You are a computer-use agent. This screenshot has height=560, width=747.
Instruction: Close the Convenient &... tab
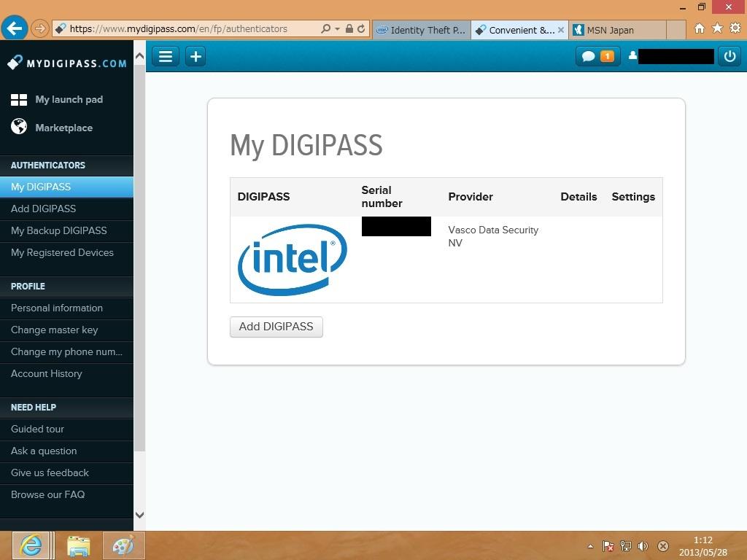point(561,30)
